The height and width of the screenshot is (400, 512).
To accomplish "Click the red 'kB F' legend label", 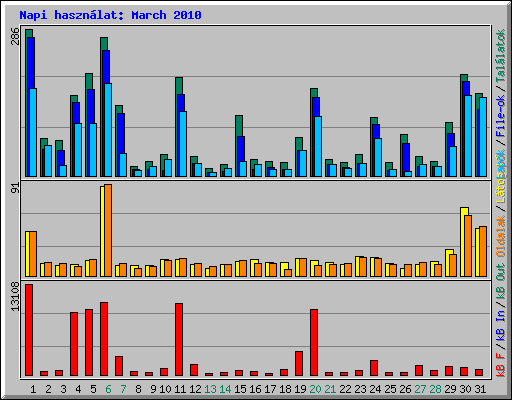I will pyautogui.click(x=501, y=365).
